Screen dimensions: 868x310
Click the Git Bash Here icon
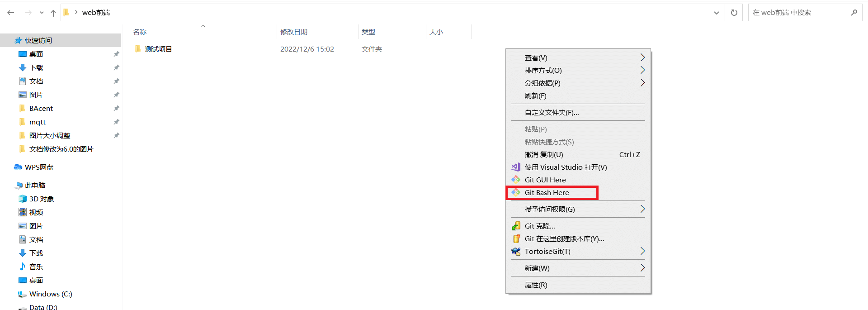(516, 192)
